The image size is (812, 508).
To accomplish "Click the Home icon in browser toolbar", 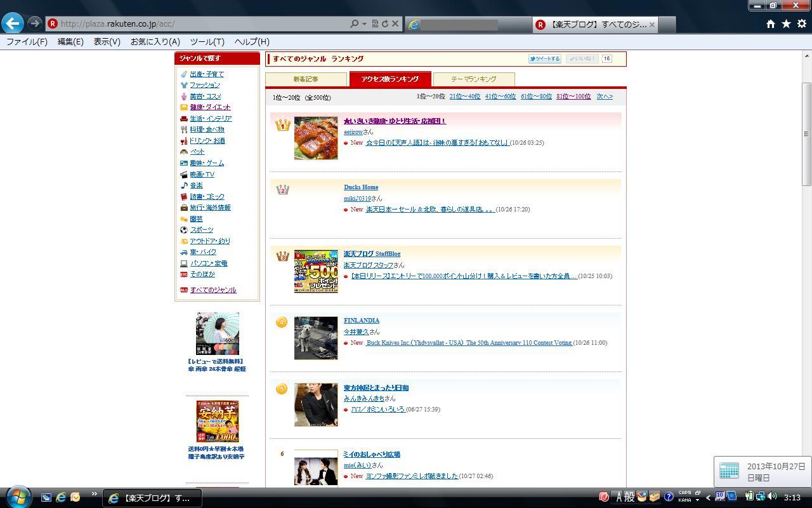I will pos(770,23).
